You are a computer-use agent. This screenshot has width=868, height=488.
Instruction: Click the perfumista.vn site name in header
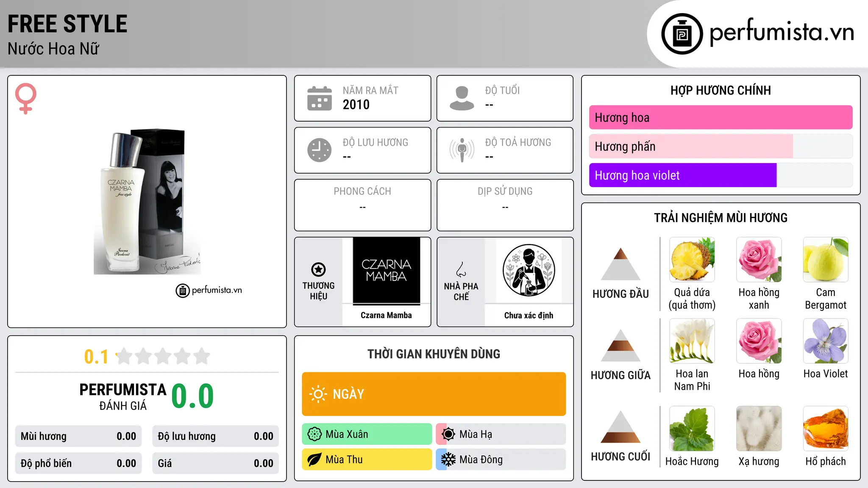(x=782, y=32)
